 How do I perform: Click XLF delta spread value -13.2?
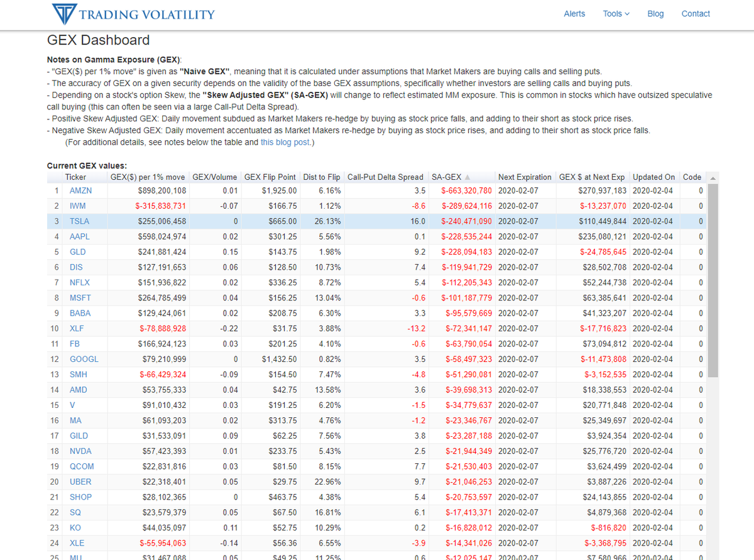tap(416, 328)
